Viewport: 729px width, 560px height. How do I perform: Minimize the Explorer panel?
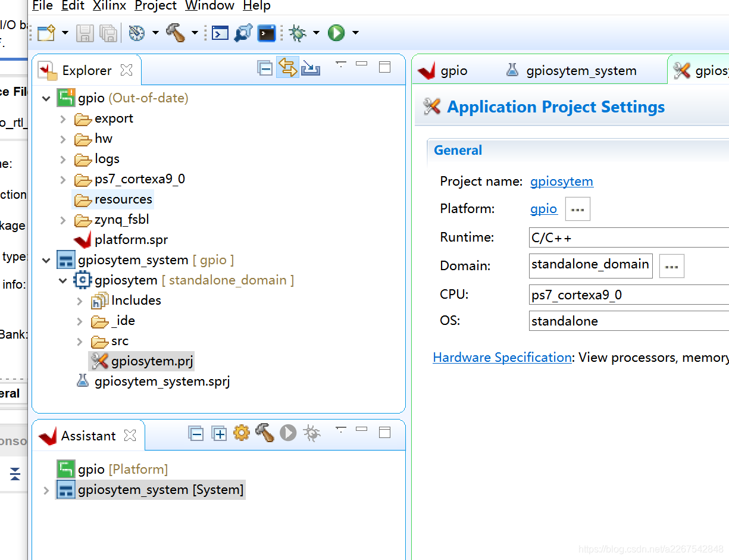pos(362,63)
